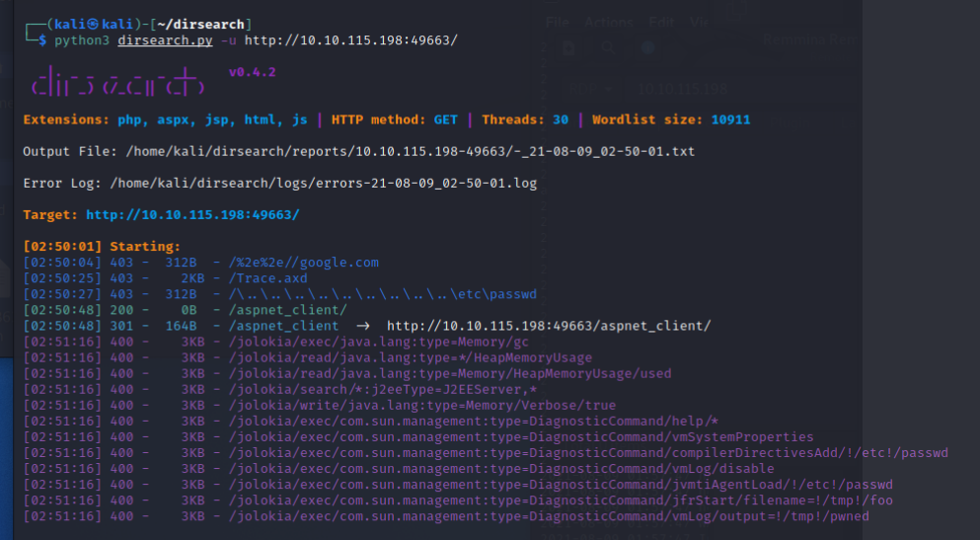This screenshot has width=980, height=540.
Task: Click the 10.10.115.198 address field
Action: 681,88
